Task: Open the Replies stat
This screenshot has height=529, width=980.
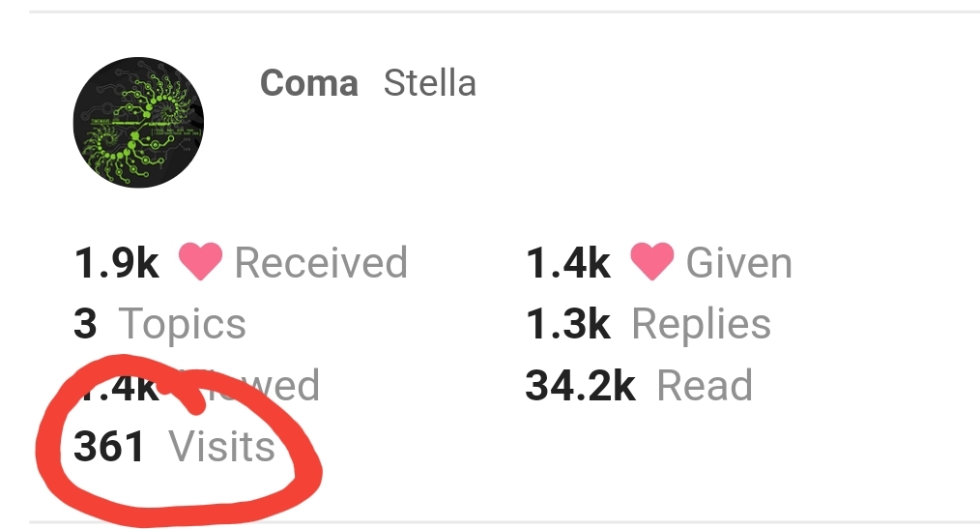Action: (701, 325)
